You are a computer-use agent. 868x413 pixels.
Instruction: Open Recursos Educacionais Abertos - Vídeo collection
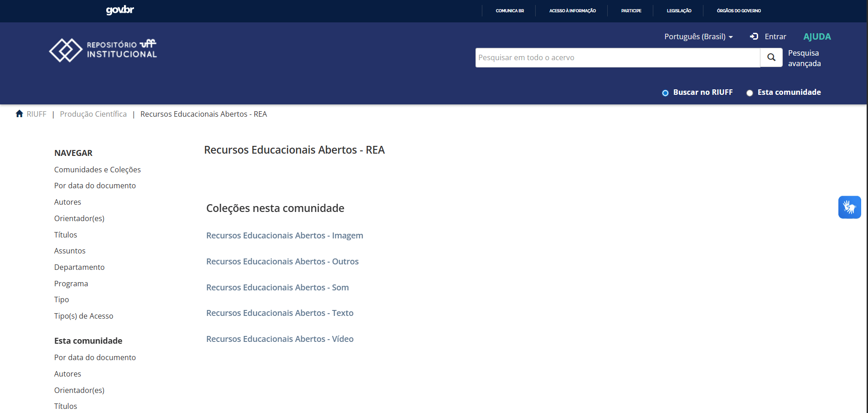click(280, 339)
